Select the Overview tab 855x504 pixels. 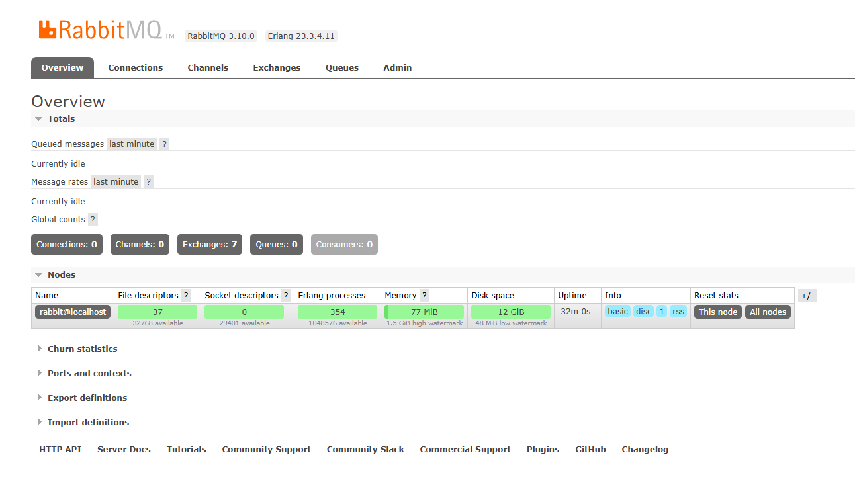pos(62,67)
